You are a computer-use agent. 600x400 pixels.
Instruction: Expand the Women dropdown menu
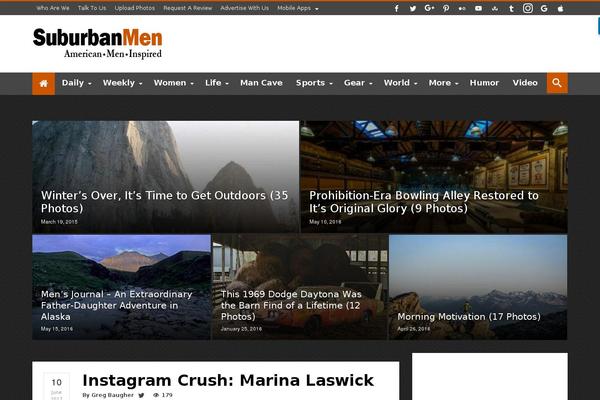click(x=173, y=83)
